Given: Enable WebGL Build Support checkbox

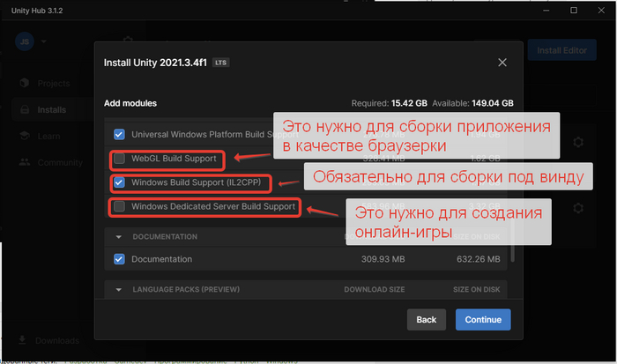Looking at the screenshot, I should click(x=119, y=160).
